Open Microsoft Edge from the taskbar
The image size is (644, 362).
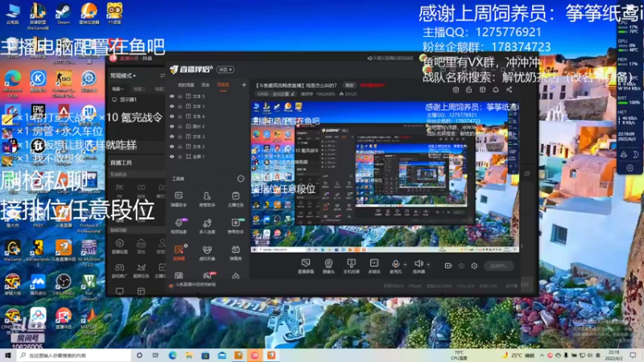point(172,356)
